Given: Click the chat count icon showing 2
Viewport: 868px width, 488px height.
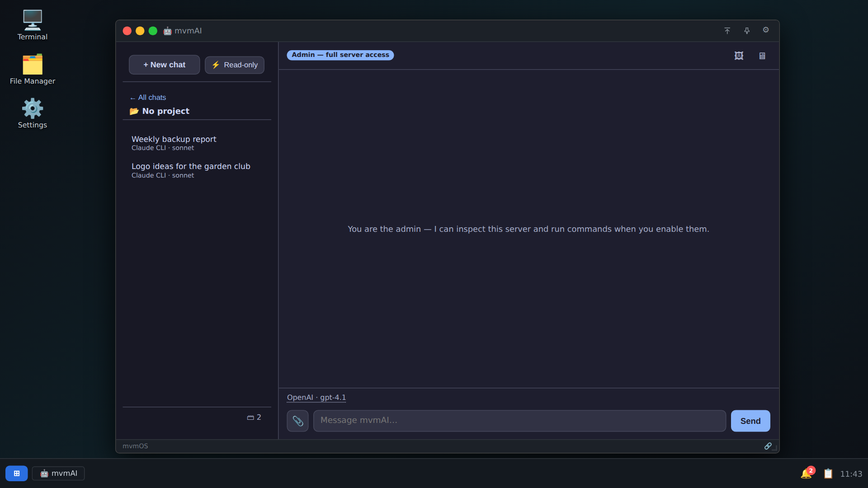Looking at the screenshot, I should click(x=254, y=418).
